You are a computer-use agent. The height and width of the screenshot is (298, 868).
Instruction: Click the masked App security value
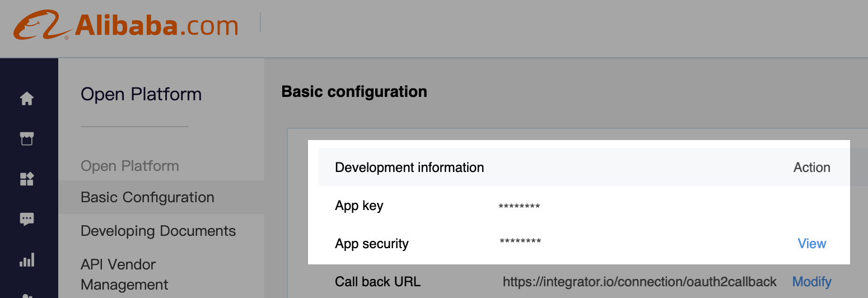click(520, 242)
